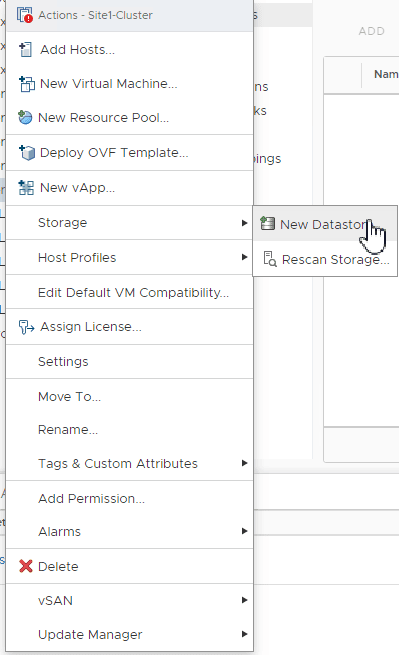Choose Add Hosts... from the menu
Screen dimensions: 399x655
(130, 50)
